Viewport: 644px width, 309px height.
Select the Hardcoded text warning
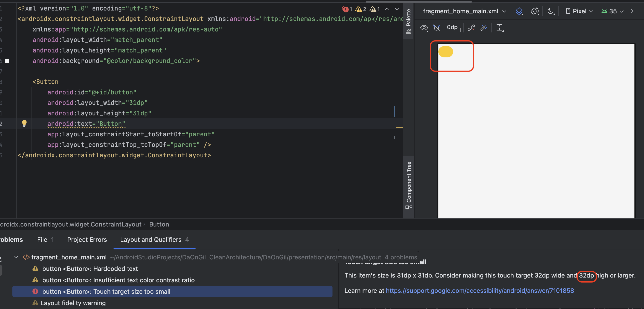coord(90,268)
